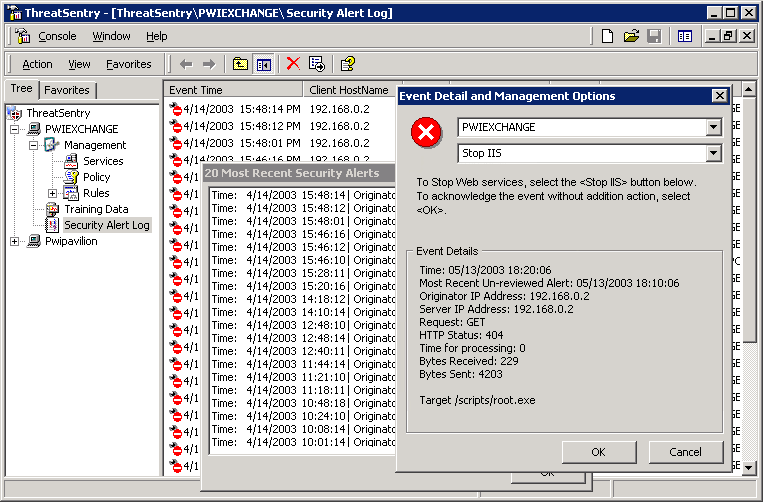Expand the Pwipavilion tree node
Image resolution: width=763 pixels, height=502 pixels.
pos(15,241)
